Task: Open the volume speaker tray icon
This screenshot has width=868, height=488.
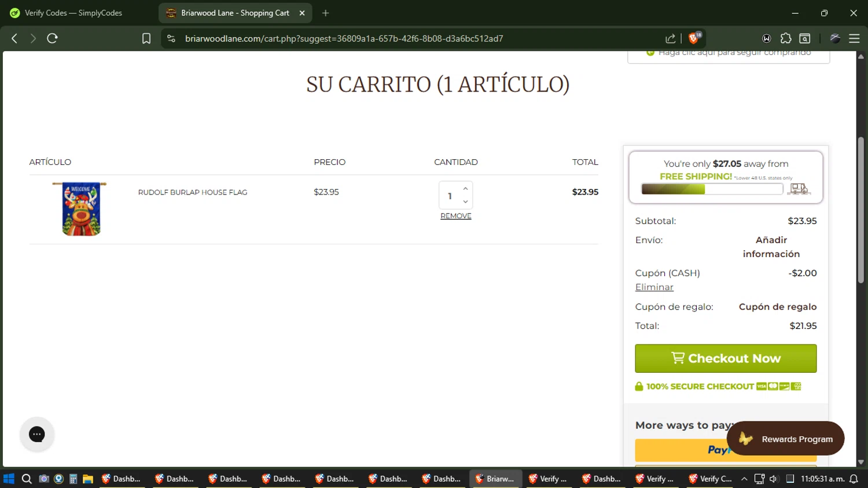Action: pos(774,479)
